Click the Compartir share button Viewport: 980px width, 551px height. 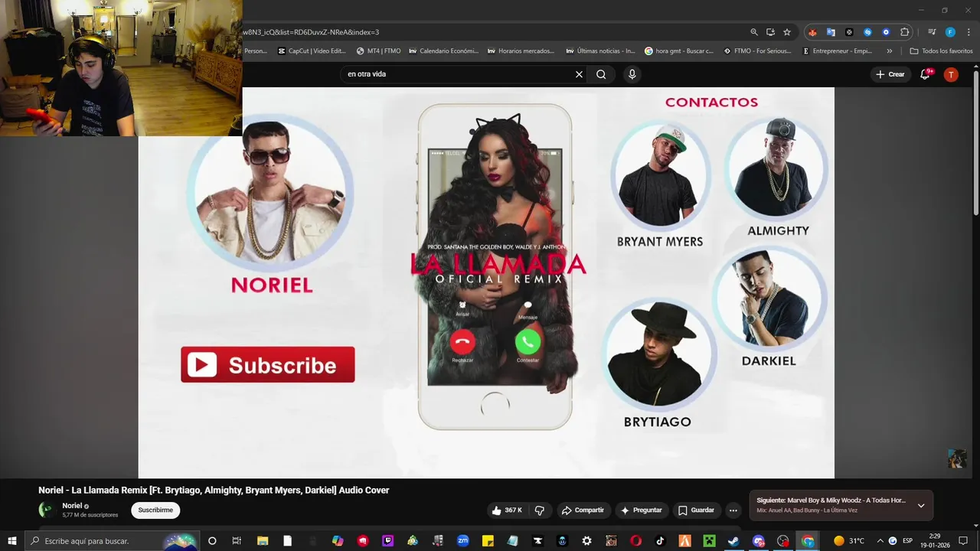pyautogui.click(x=583, y=510)
